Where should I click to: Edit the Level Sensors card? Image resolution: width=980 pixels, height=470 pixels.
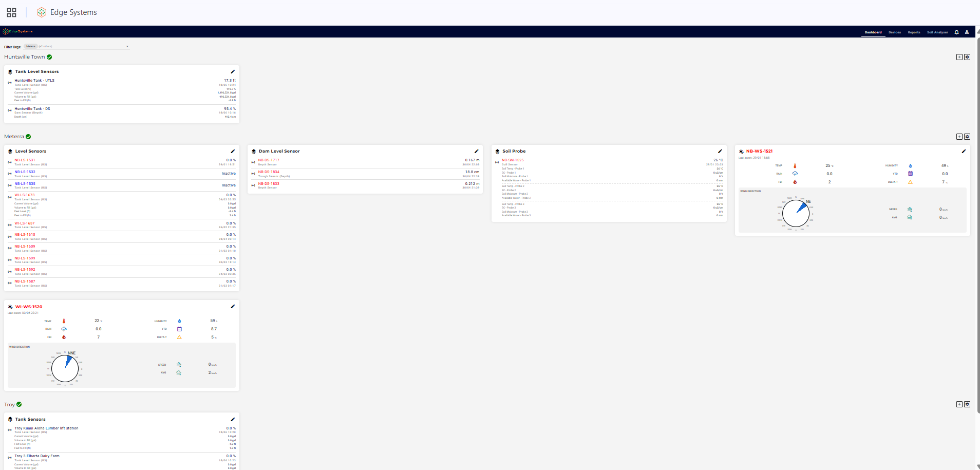[233, 151]
